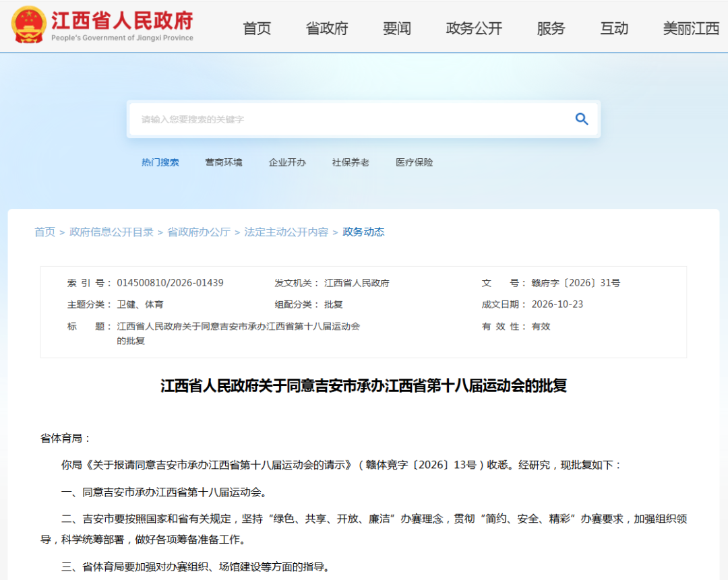Click the metadata title text after 标题
Image resolution: width=728 pixels, height=580 pixels.
(238, 333)
